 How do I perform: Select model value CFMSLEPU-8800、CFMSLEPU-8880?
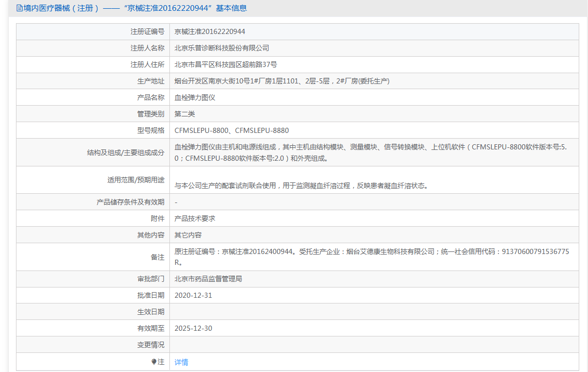[x=232, y=131]
